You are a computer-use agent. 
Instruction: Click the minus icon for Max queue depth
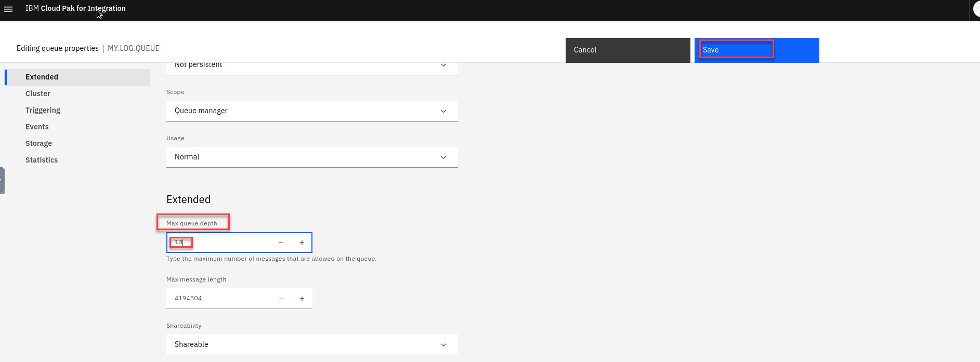[x=281, y=243]
